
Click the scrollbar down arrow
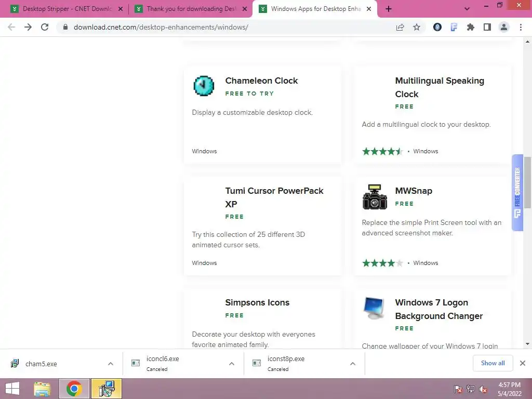tap(527, 344)
